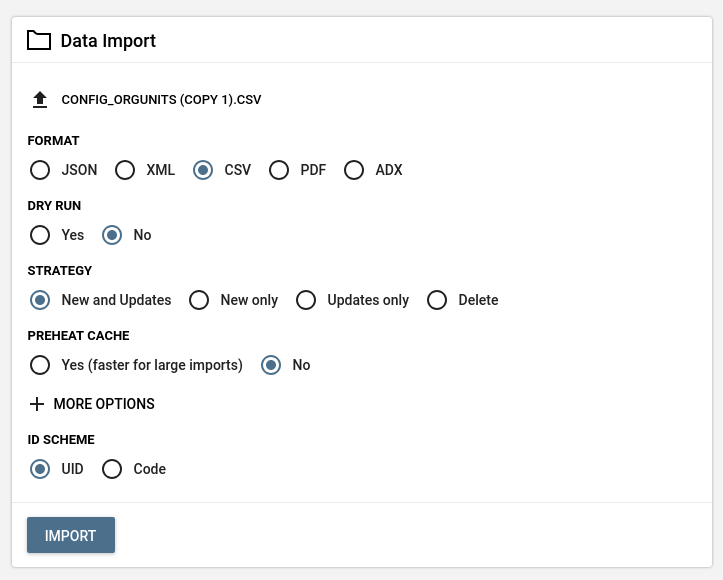This screenshot has height=580, width=723.
Task: Select the Delete strategy option
Action: 437,300
